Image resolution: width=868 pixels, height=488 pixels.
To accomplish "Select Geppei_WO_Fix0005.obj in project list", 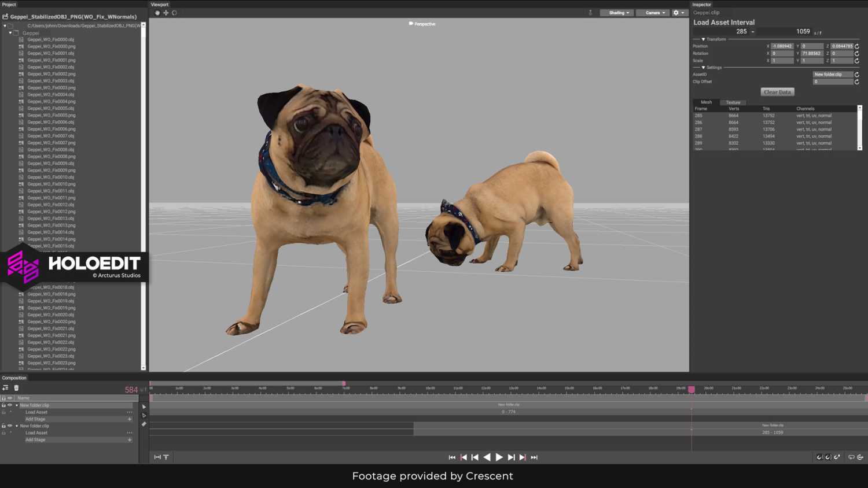I will pos(51,108).
